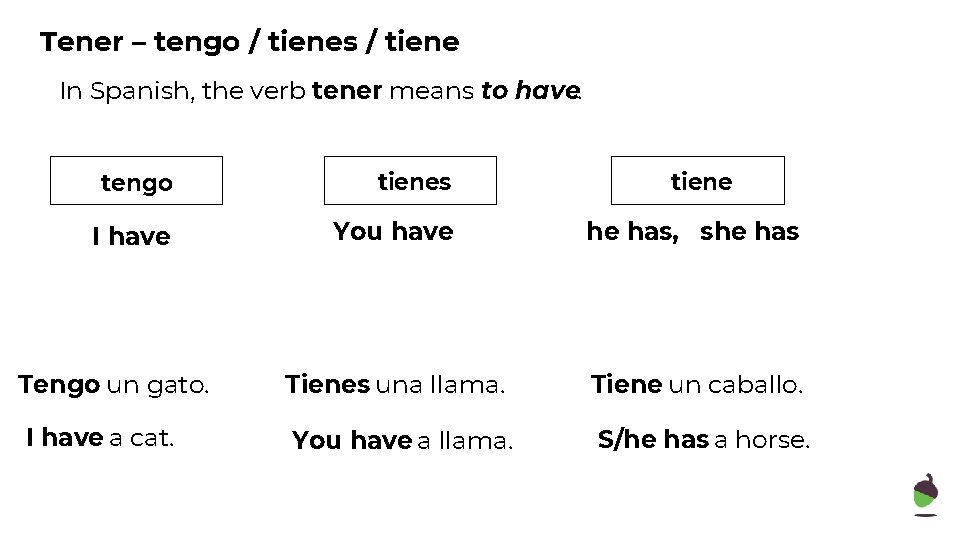Click the slide title 'Tener – tengo / tienes / tiene'

click(x=250, y=42)
